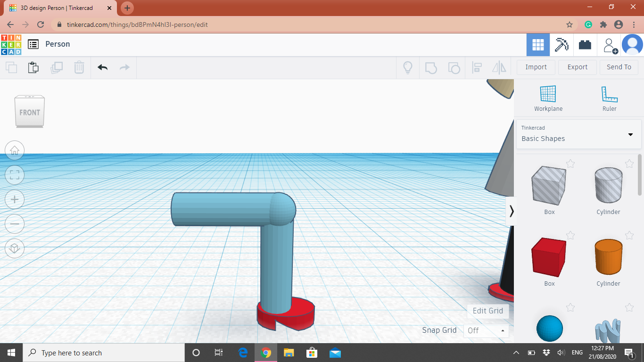Switch to 3D design grid view
Image resolution: width=644 pixels, height=362 pixels.
pyautogui.click(x=538, y=45)
